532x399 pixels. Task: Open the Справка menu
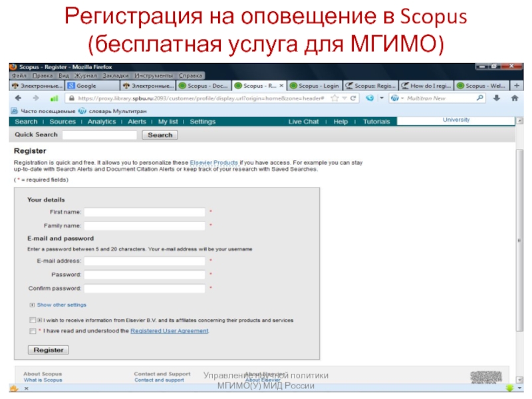click(190, 76)
